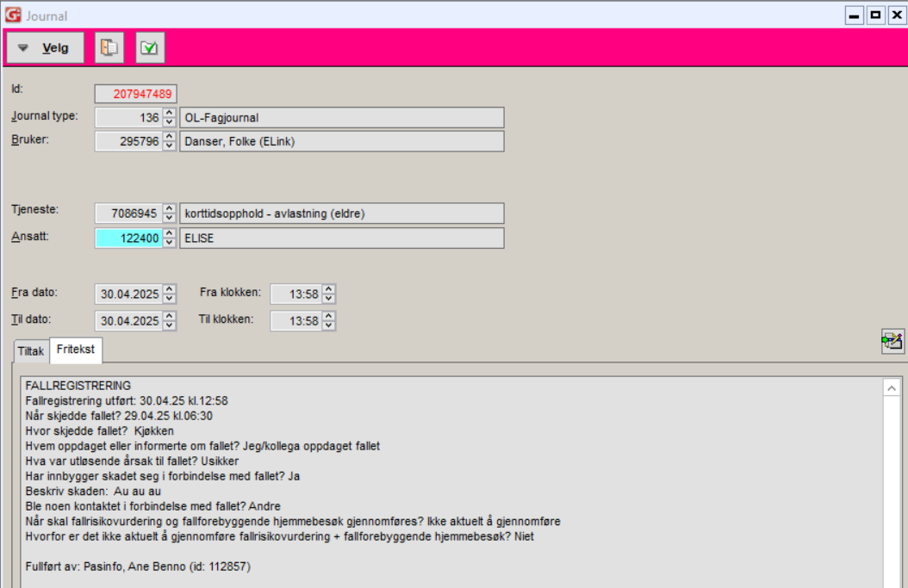Open the Tjeneste lookup spinner
Screen dimensions: 908x588
(x=170, y=214)
